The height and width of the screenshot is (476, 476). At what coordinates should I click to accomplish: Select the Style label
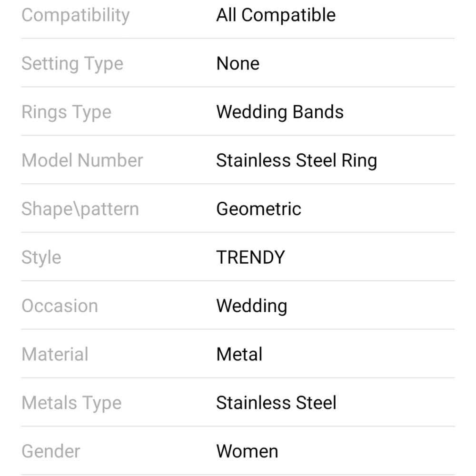[x=41, y=258]
